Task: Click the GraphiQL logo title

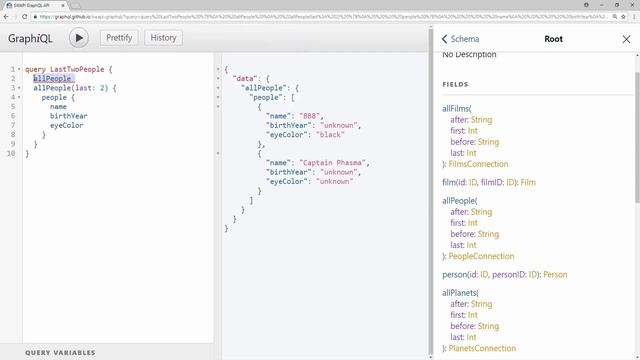Action: pyautogui.click(x=30, y=38)
